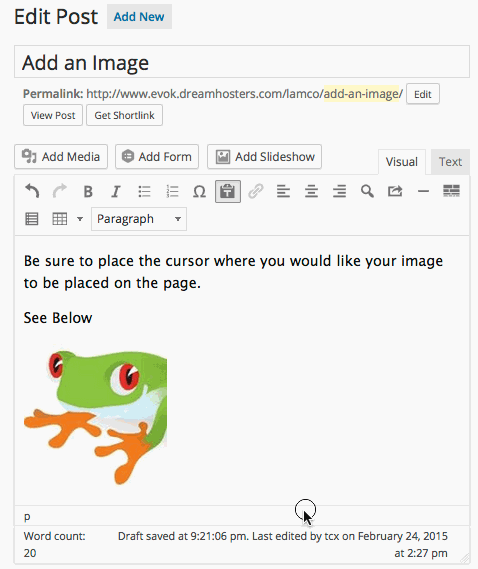Click the share arrow box icon

(x=395, y=191)
